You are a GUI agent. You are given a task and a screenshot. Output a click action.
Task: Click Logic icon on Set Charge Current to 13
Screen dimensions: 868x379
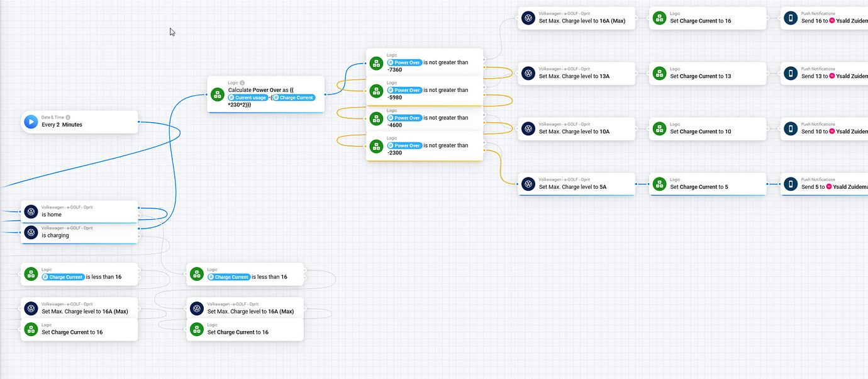tap(659, 73)
